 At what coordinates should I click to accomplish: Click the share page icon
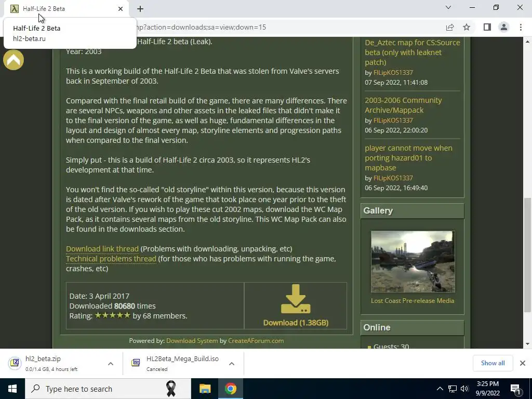[450, 27]
